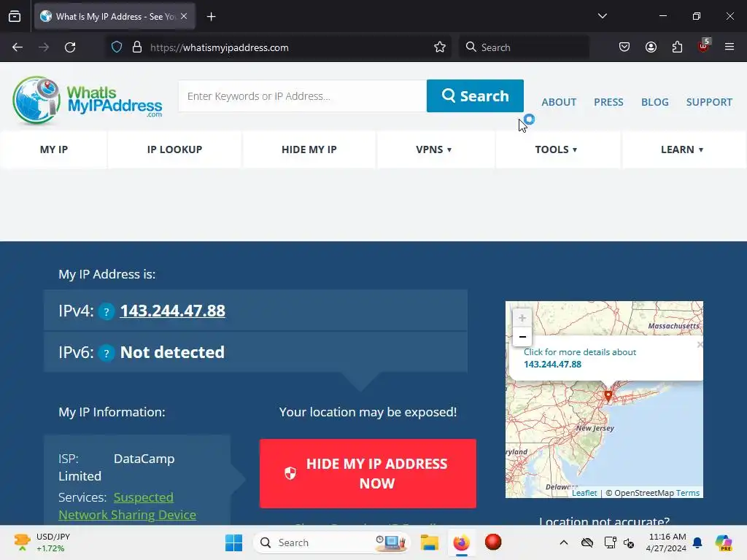This screenshot has height=560, width=747.
Task: Open the SUPPORT page link
Action: pos(709,102)
